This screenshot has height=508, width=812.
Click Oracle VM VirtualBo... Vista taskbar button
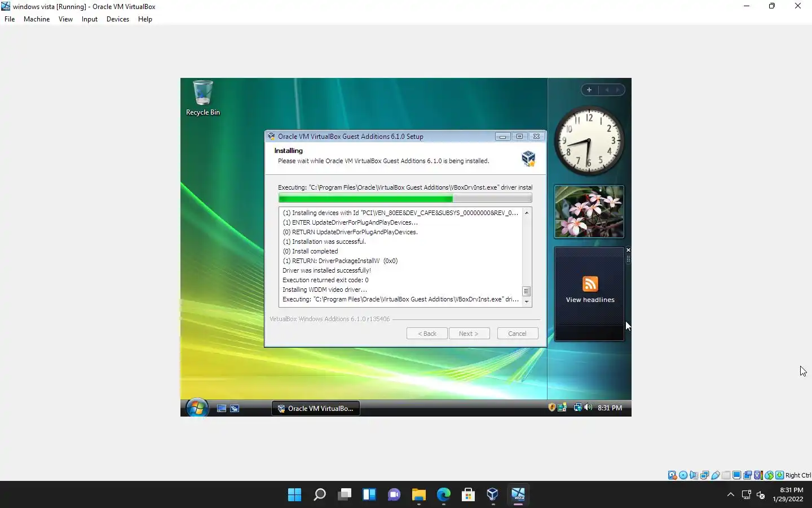click(x=316, y=408)
